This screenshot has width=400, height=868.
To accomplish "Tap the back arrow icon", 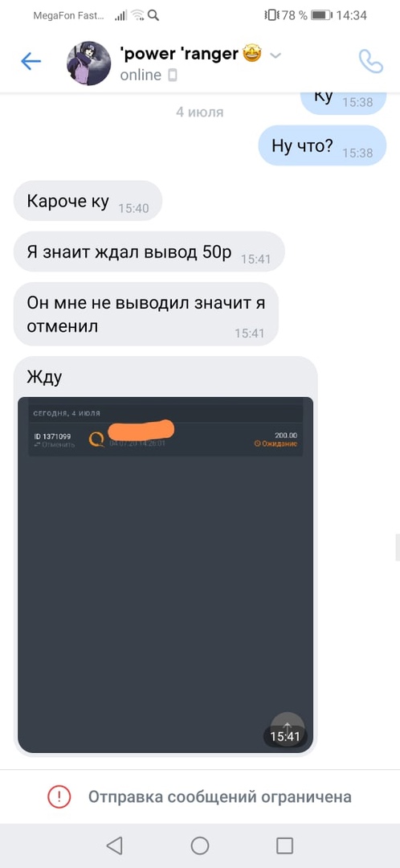I will tap(31, 61).
